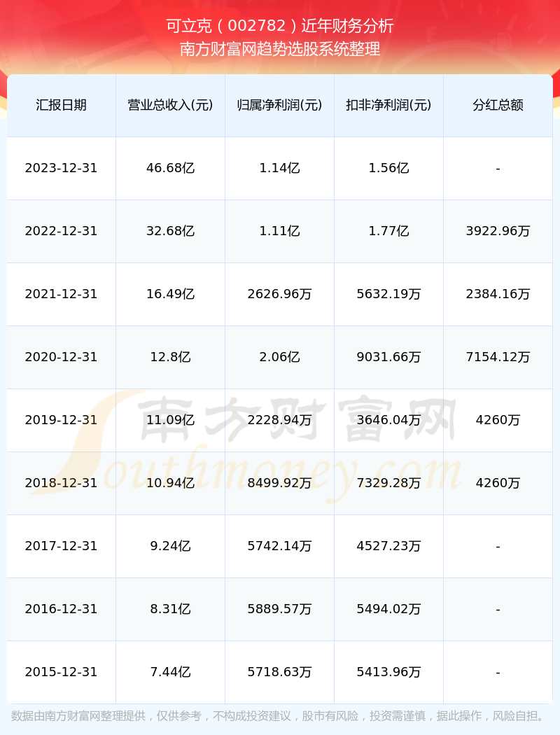Select the revenue cell 16.49亿
Screen dimensions: 560x735
[171, 294]
